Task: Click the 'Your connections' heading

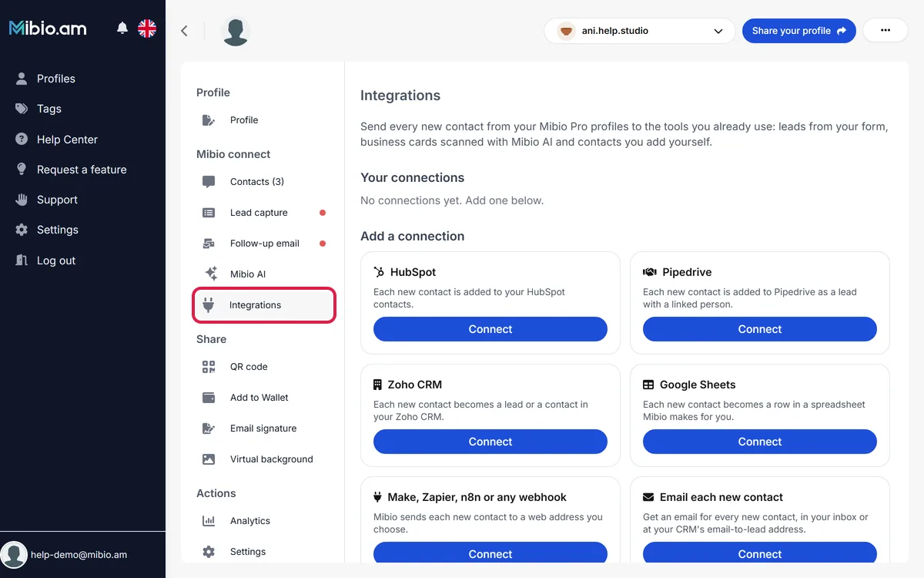Action: pos(413,177)
